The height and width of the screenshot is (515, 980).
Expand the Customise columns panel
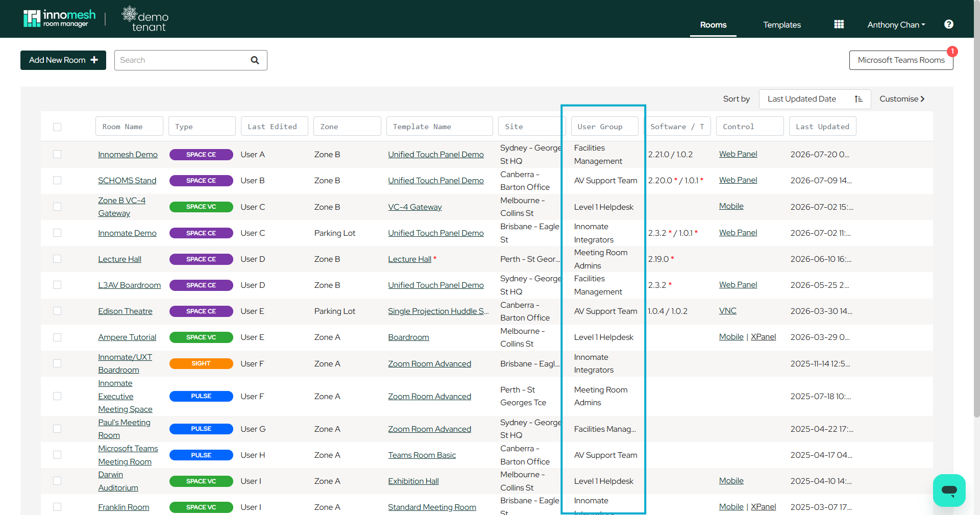pyautogui.click(x=902, y=99)
